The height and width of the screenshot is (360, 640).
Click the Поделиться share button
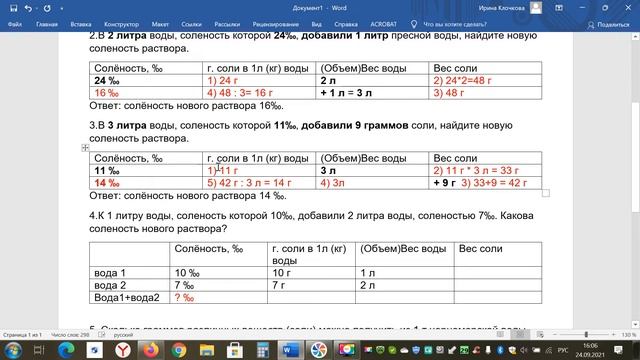pyautogui.click(x=608, y=25)
